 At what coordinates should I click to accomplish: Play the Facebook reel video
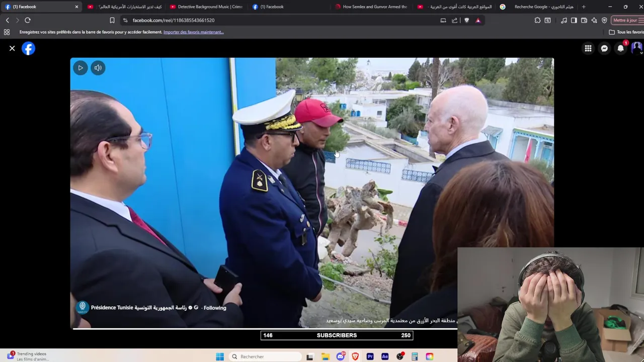tap(80, 68)
